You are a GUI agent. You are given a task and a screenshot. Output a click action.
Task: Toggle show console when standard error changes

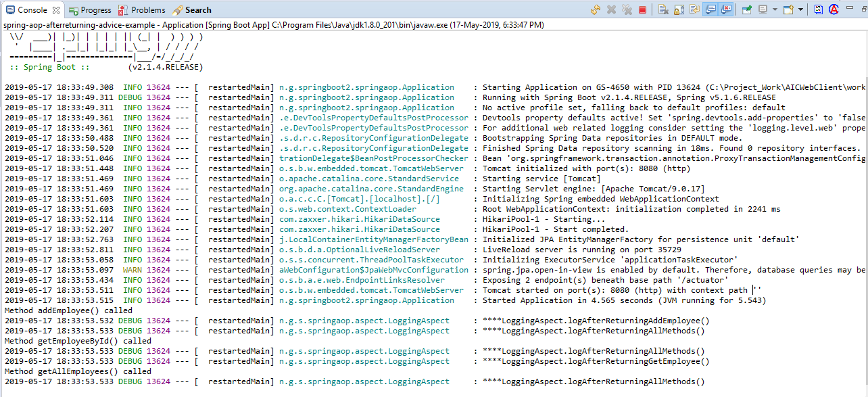coord(726,9)
